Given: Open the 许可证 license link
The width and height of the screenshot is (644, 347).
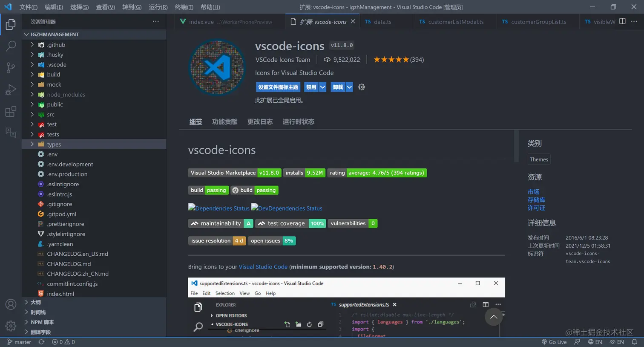Looking at the screenshot, I should pos(536,208).
